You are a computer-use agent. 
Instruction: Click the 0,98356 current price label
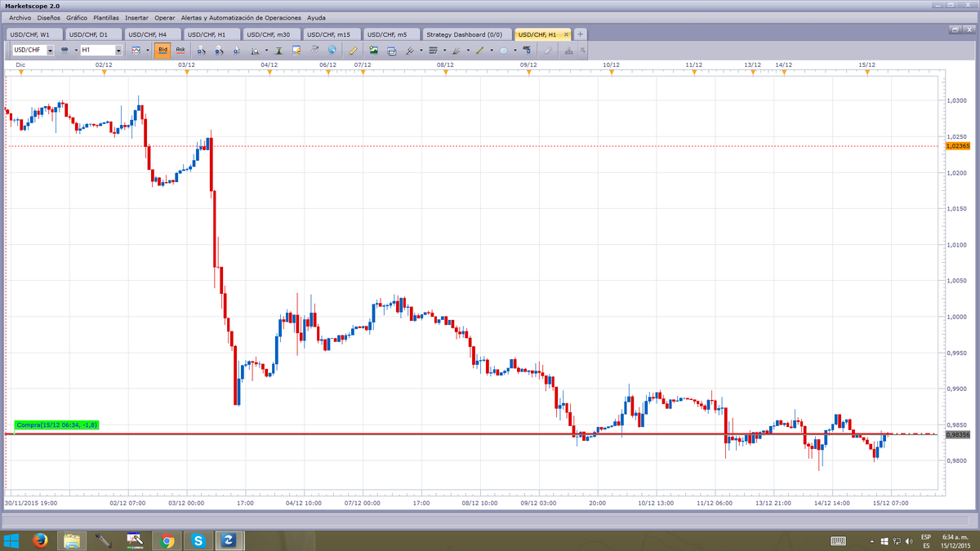click(x=957, y=435)
